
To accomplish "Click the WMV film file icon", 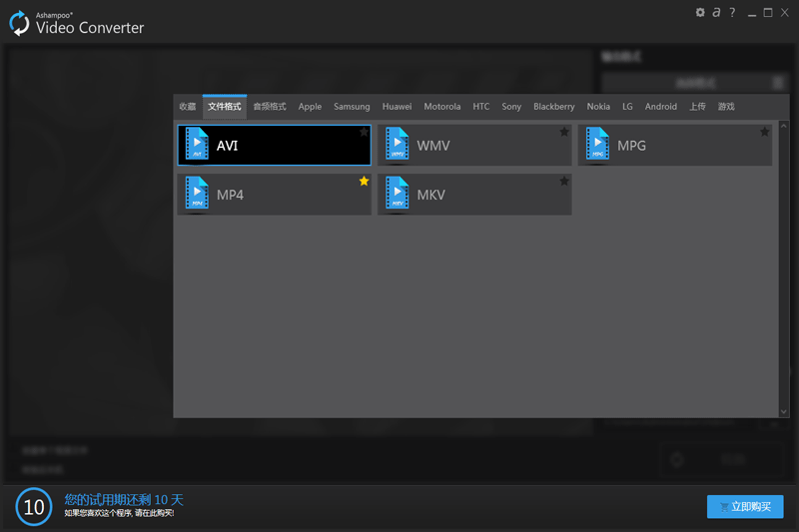I will point(397,144).
